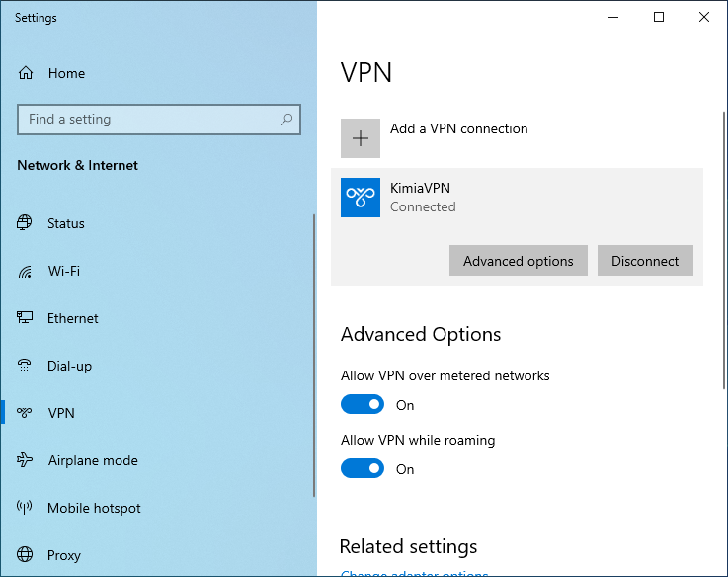Click the Dial-up phone icon
Image resolution: width=728 pixels, height=577 pixels.
26,366
